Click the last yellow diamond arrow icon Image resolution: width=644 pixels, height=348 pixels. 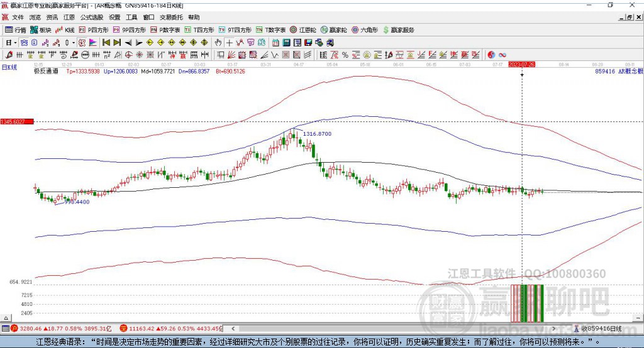click(x=204, y=43)
